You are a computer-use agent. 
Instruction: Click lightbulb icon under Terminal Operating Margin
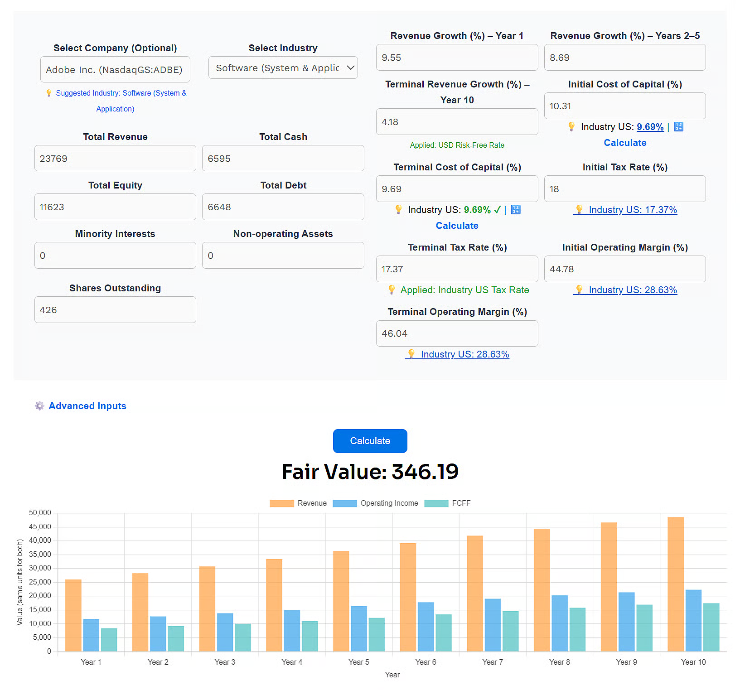(x=411, y=354)
